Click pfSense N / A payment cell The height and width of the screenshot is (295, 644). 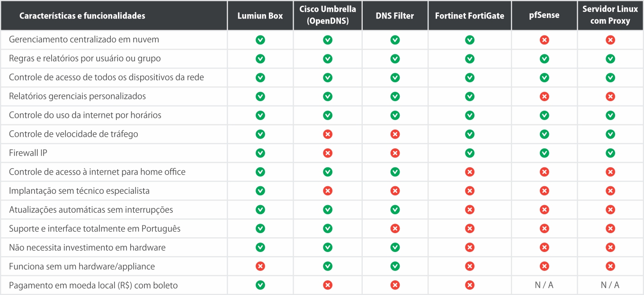[544, 285]
